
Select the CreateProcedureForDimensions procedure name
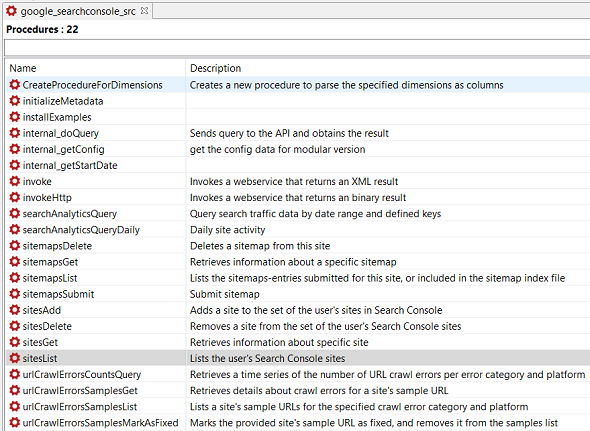92,85
